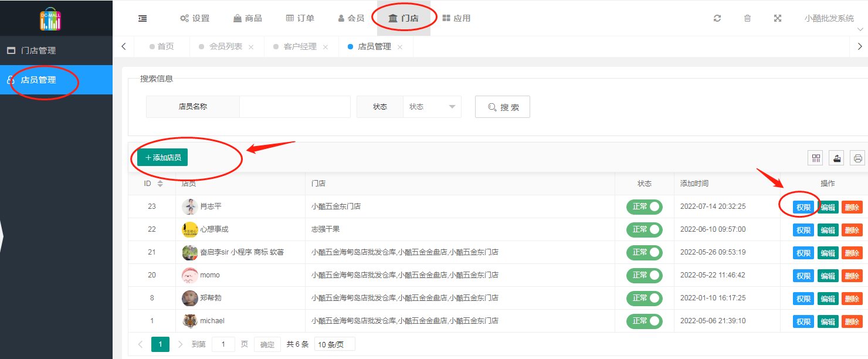The width and height of the screenshot is (868, 359).
Task: Open the 商品 top menu
Action: pyautogui.click(x=247, y=18)
